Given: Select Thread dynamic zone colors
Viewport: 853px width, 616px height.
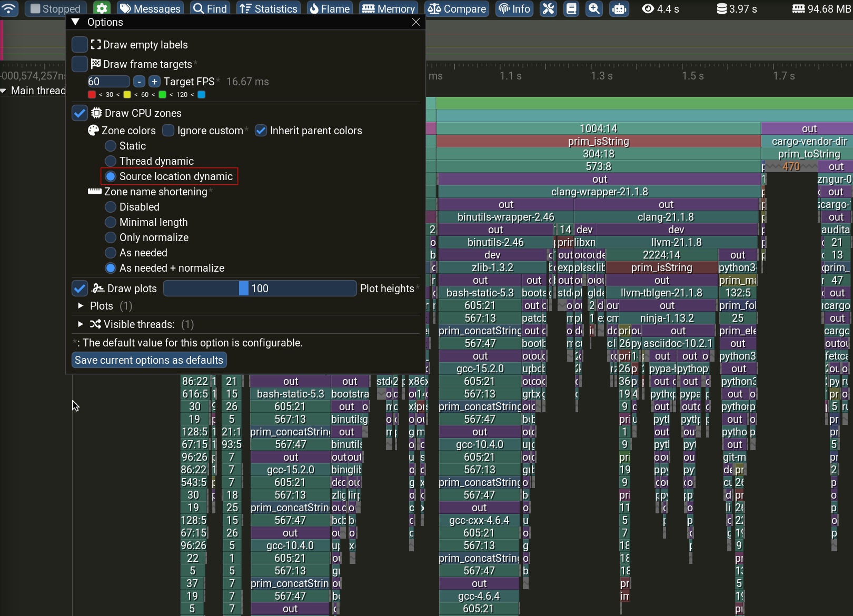Looking at the screenshot, I should (x=111, y=161).
